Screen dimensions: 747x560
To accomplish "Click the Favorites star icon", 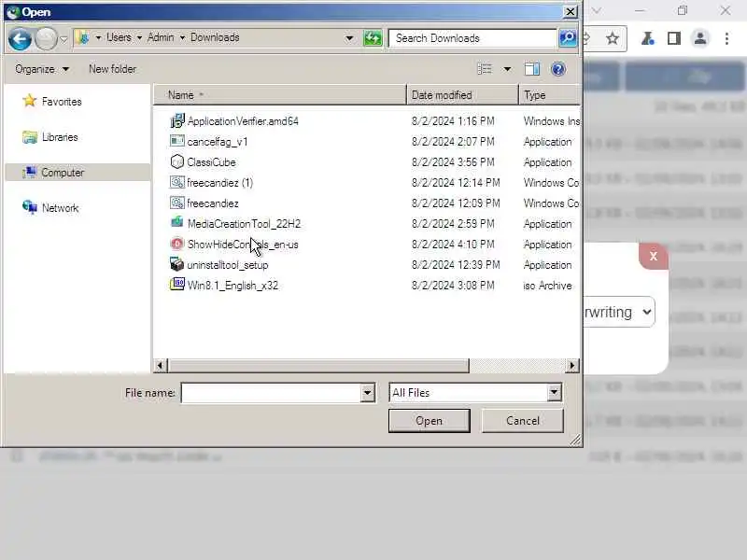I will [30, 101].
